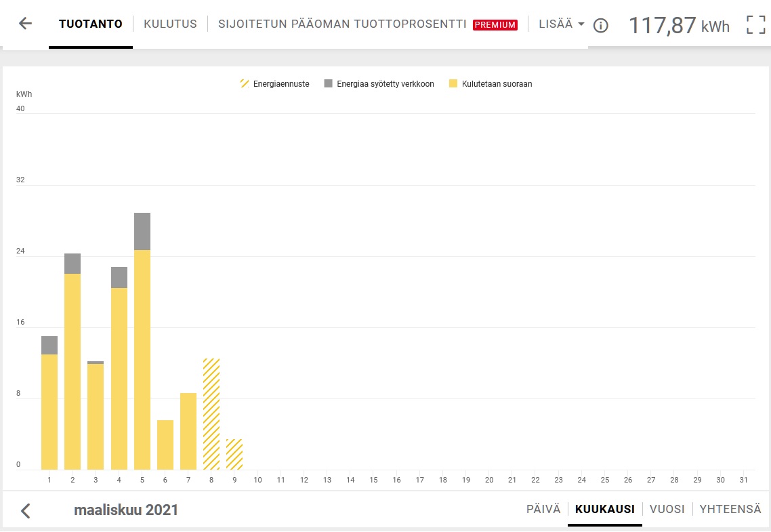Toggle the Energiaennuste striped legend icon
This screenshot has height=532, width=771.
[x=245, y=83]
